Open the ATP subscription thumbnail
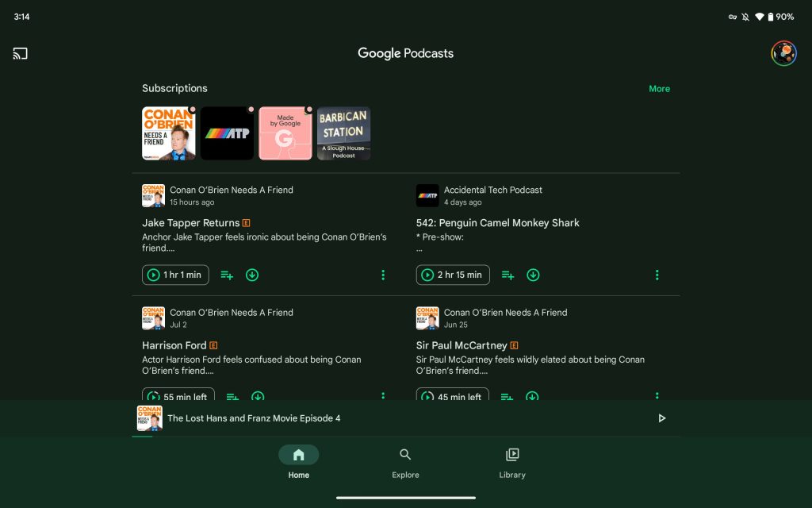 coord(227,133)
